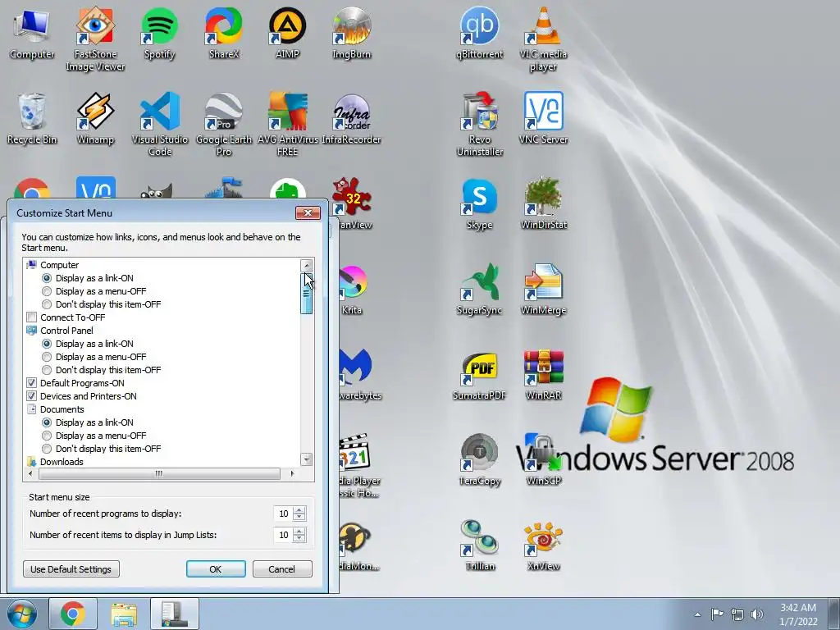Select the InfraRecorder desktop shortcut
The height and width of the screenshot is (630, 840).
coord(351,118)
